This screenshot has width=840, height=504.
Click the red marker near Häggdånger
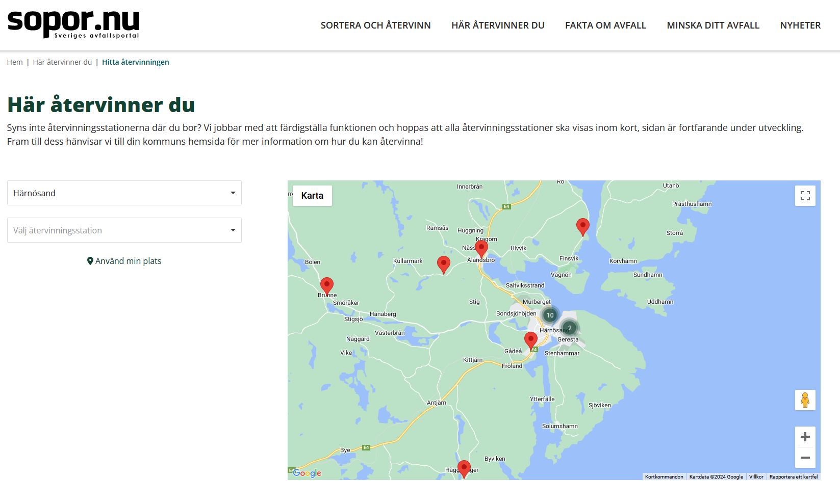click(x=464, y=468)
